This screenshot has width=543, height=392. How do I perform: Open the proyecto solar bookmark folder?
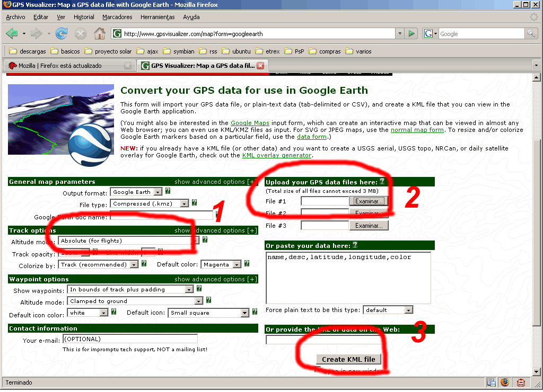coord(108,51)
